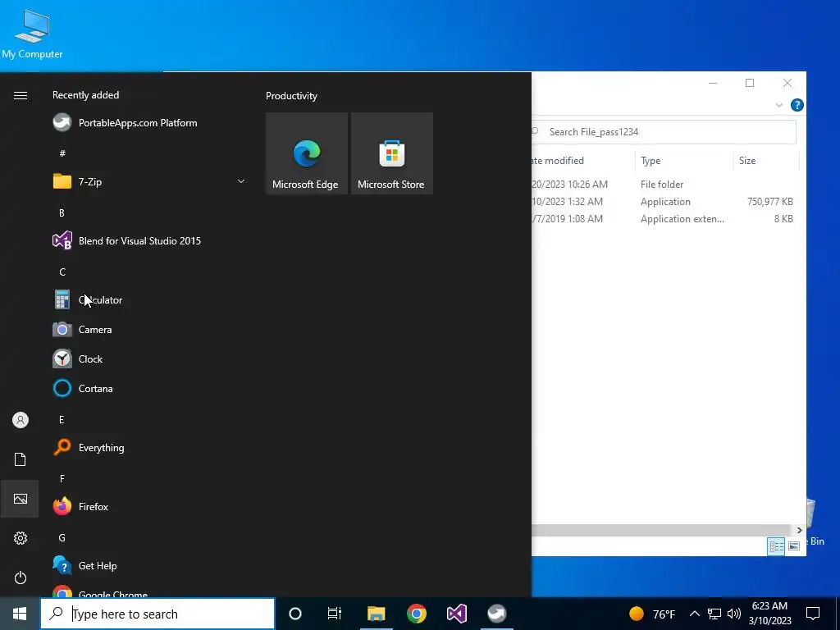Viewport: 840px width, 630px height.
Task: Sort by Date modified column in Explorer
Action: (583, 161)
